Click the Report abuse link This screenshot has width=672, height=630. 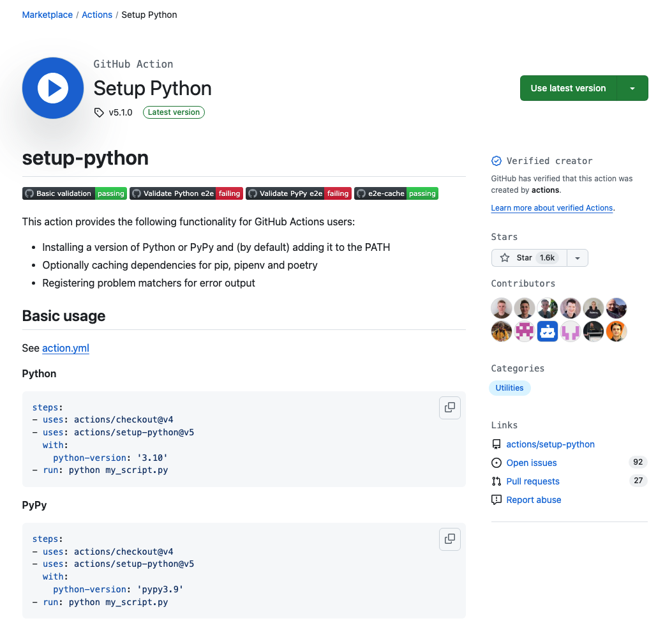534,500
